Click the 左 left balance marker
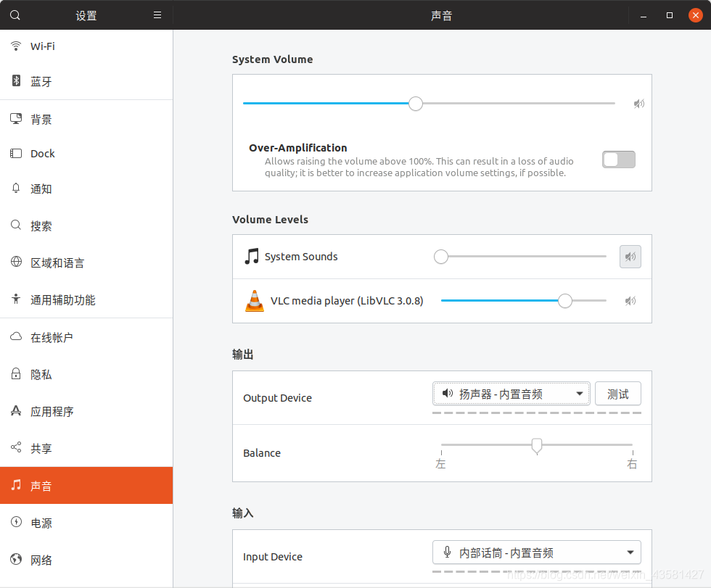Screen dimensions: 711x588 441,463
